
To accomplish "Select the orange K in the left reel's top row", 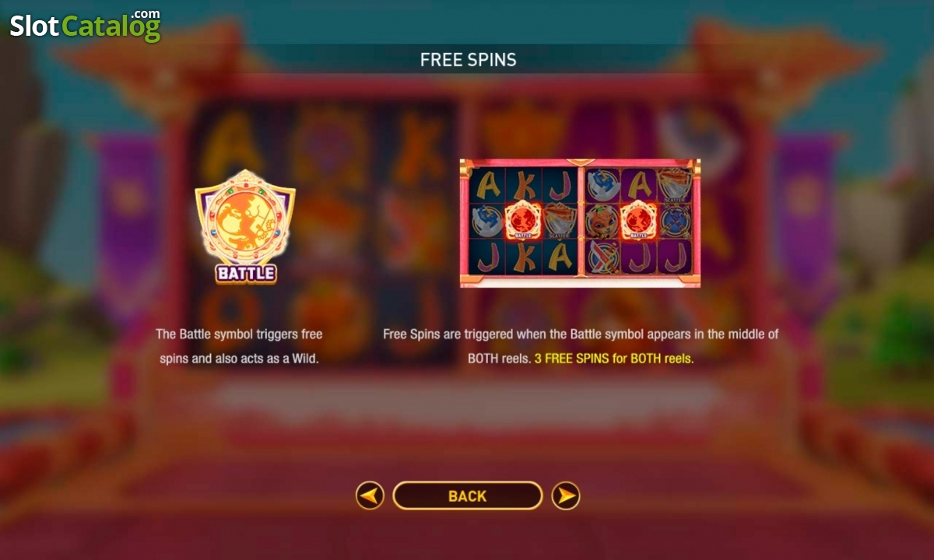I will coord(523,185).
